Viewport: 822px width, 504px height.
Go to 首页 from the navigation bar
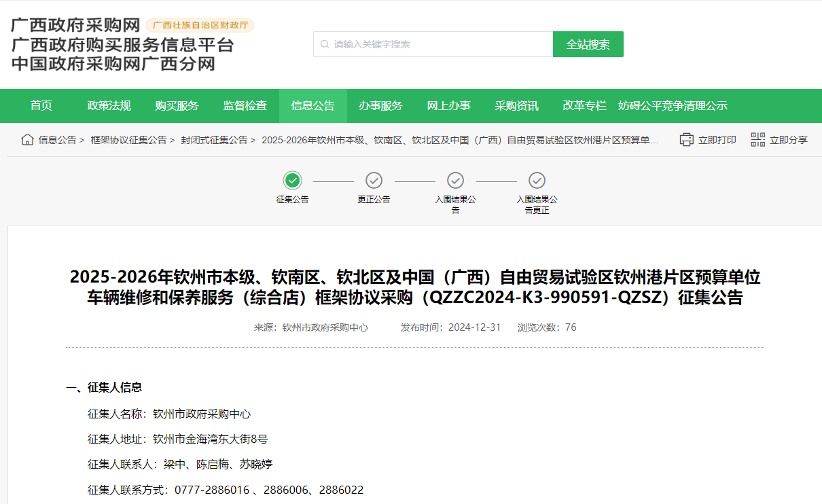pos(41,106)
